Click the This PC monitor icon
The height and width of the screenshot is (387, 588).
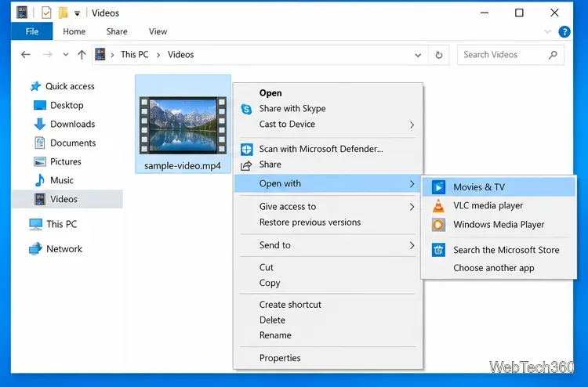35,224
